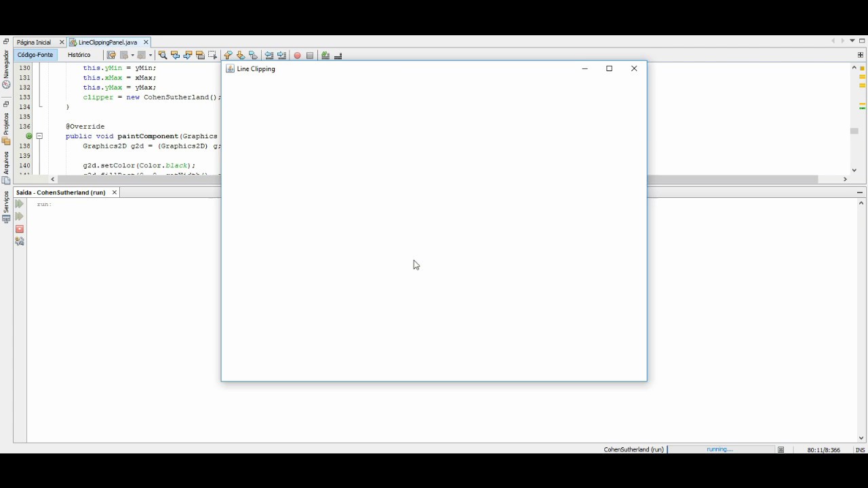Switch to Código-Fonte view
The height and width of the screenshot is (488, 868).
(x=35, y=55)
